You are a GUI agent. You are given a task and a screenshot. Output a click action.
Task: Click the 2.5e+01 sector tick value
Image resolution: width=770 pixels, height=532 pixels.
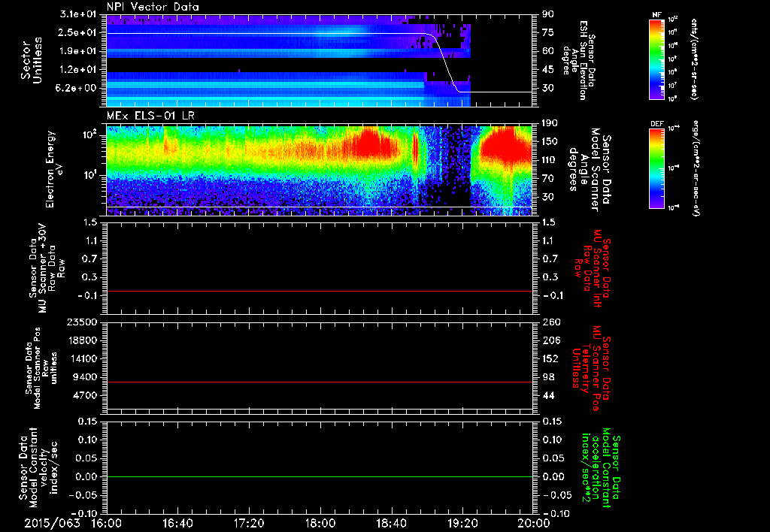[x=78, y=32]
